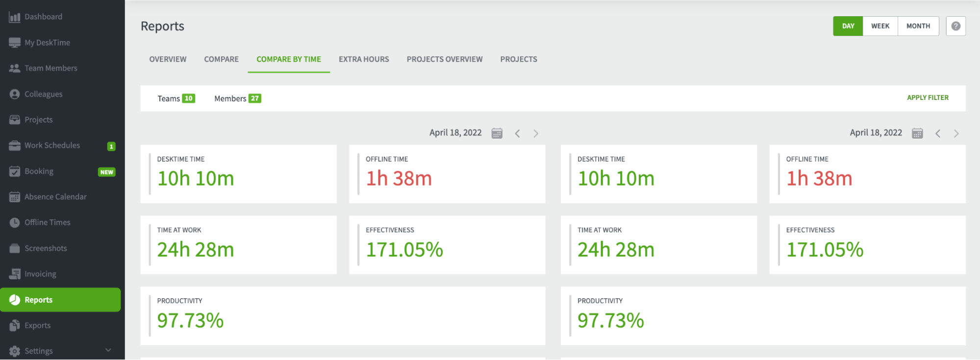Image resolution: width=980 pixels, height=360 pixels.
Task: Open the OVERVIEW tab
Action: coord(168,59)
